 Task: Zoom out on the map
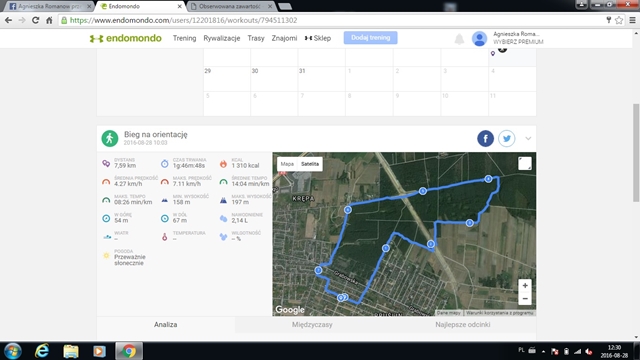[525, 299]
